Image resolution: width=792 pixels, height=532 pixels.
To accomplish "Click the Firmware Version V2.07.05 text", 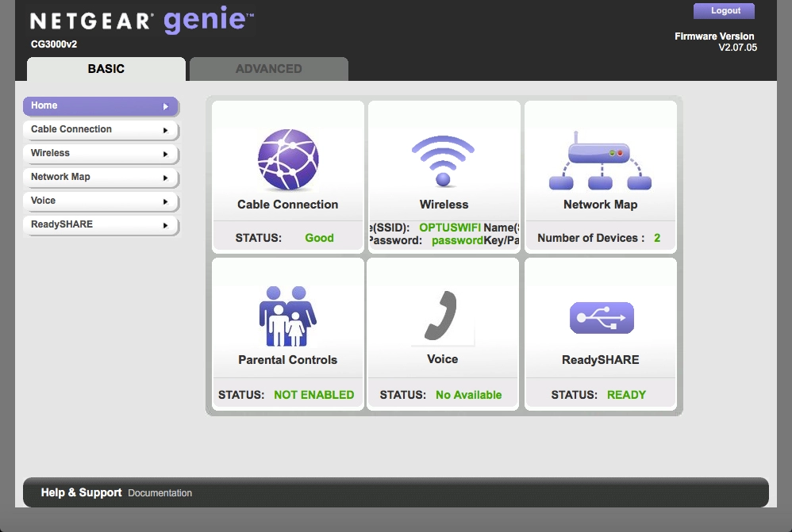I will (x=716, y=42).
